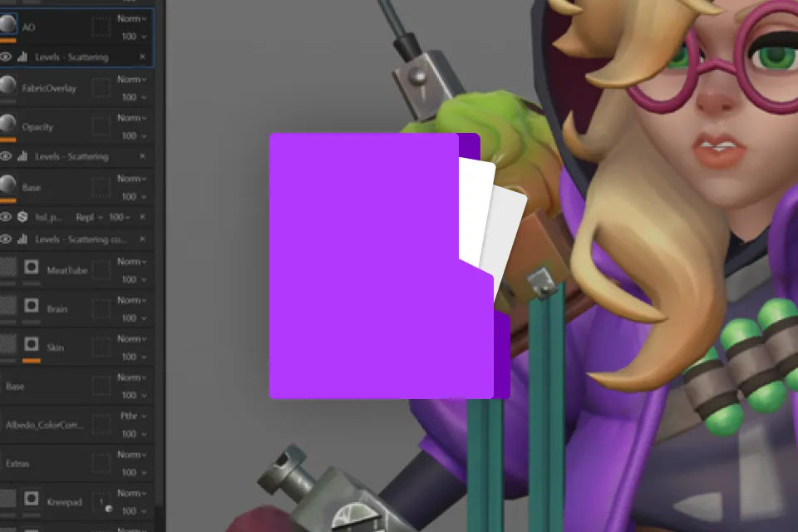Screen dimensions: 798x532
Task: Select the Opacity layer sphere thumbnail
Action: [x=7, y=123]
